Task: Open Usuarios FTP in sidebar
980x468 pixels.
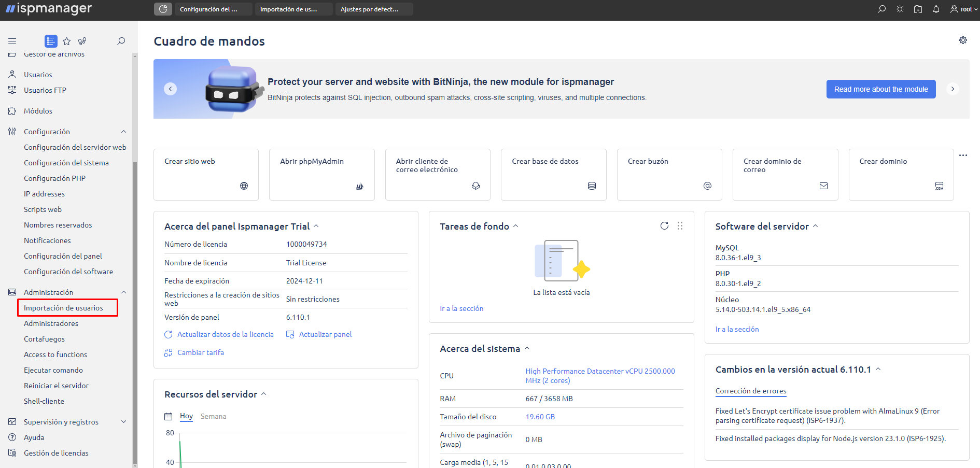Action: tap(45, 90)
